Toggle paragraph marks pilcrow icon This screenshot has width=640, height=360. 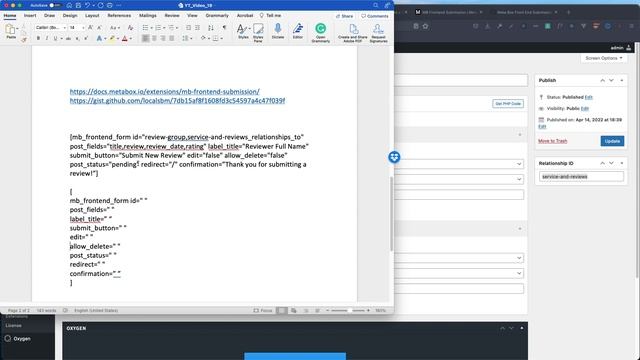[x=224, y=28]
